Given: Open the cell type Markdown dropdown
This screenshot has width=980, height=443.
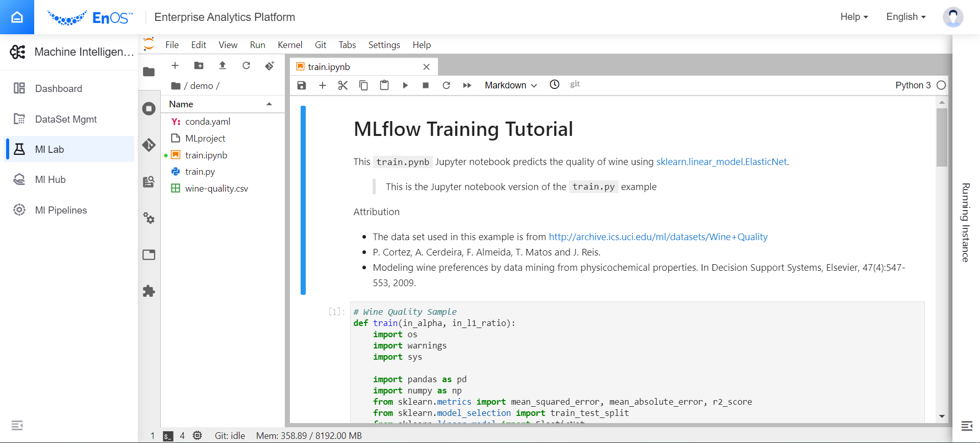Looking at the screenshot, I should [x=511, y=85].
